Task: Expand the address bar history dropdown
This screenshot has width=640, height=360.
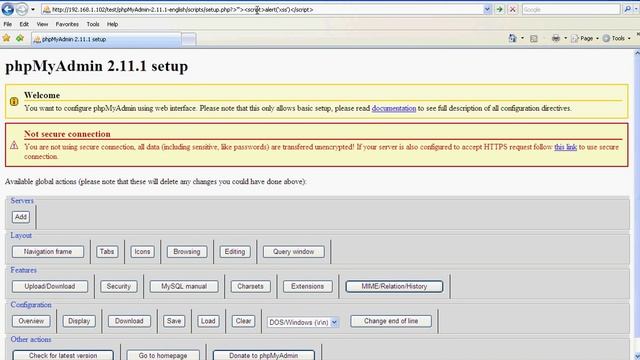Action: coord(487,9)
